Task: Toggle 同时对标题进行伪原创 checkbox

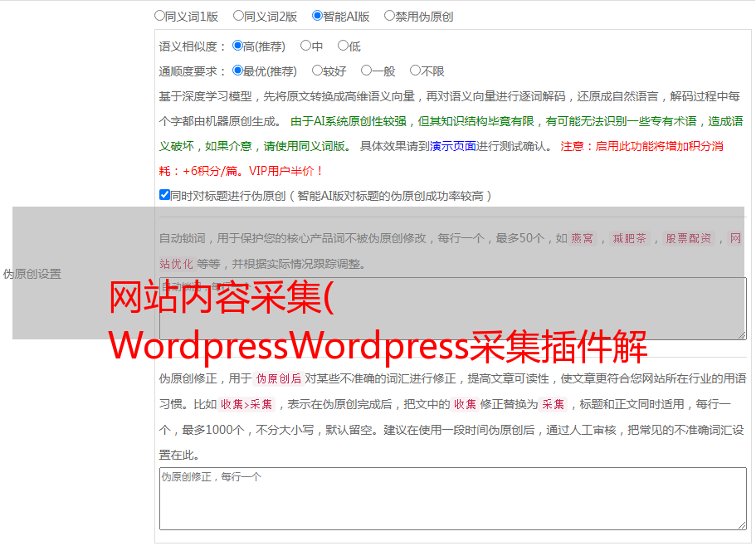Action: pos(164,195)
